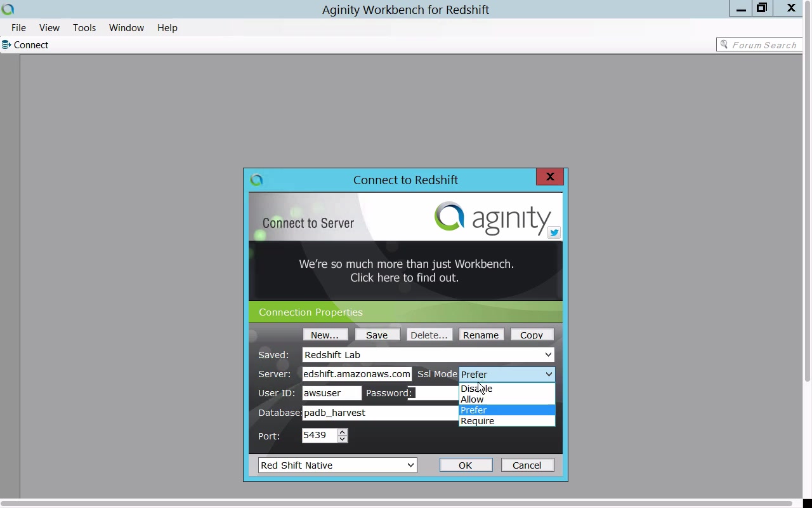Click the Aginity logo in the banner
The image size is (812, 508).
click(x=493, y=218)
